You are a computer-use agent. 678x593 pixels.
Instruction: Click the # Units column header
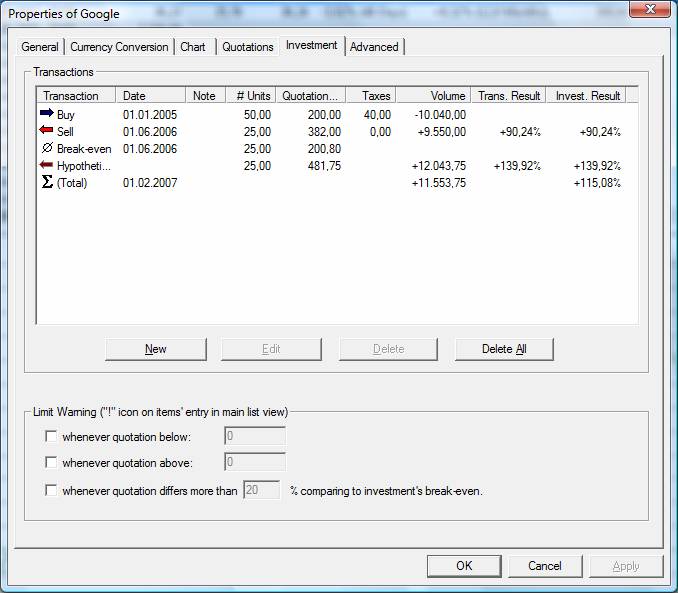coord(251,95)
